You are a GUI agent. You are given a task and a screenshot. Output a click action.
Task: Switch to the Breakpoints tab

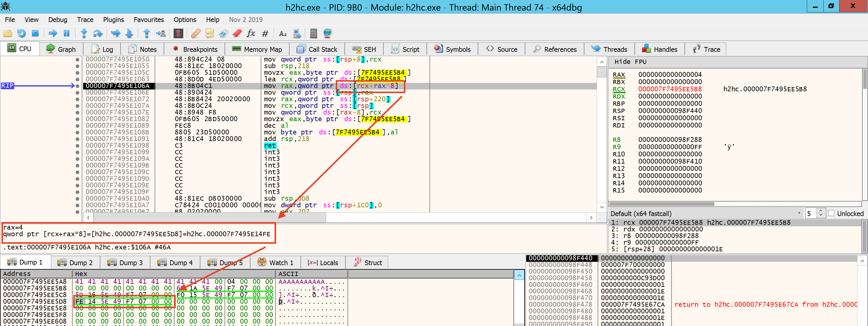coord(195,49)
